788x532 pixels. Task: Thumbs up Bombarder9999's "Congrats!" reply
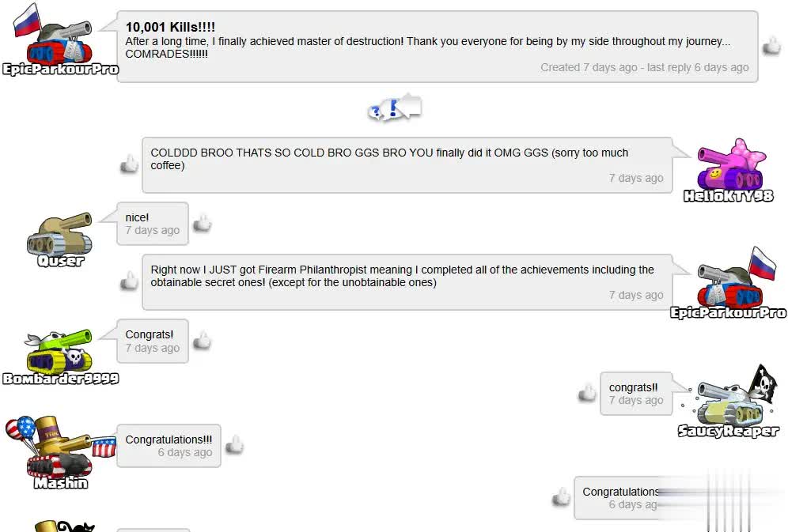(203, 341)
